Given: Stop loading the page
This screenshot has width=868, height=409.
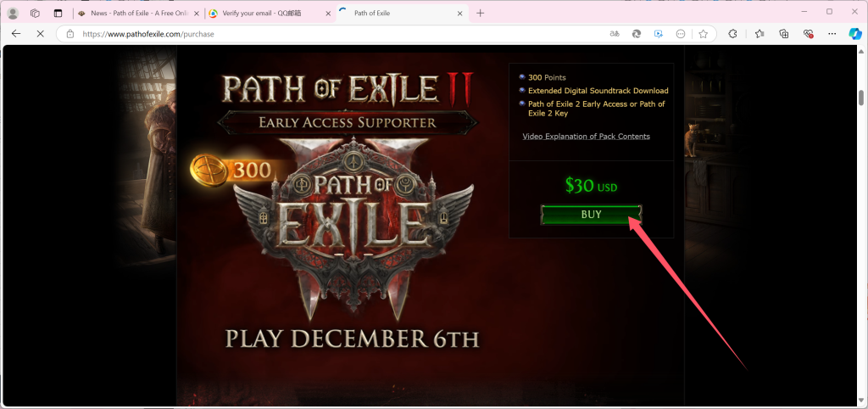Looking at the screenshot, I should point(40,34).
